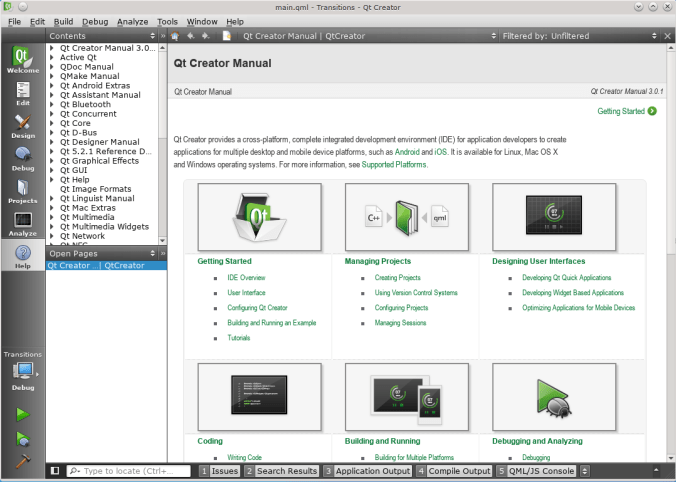
Task: Open the Build menu
Action: pos(63,22)
